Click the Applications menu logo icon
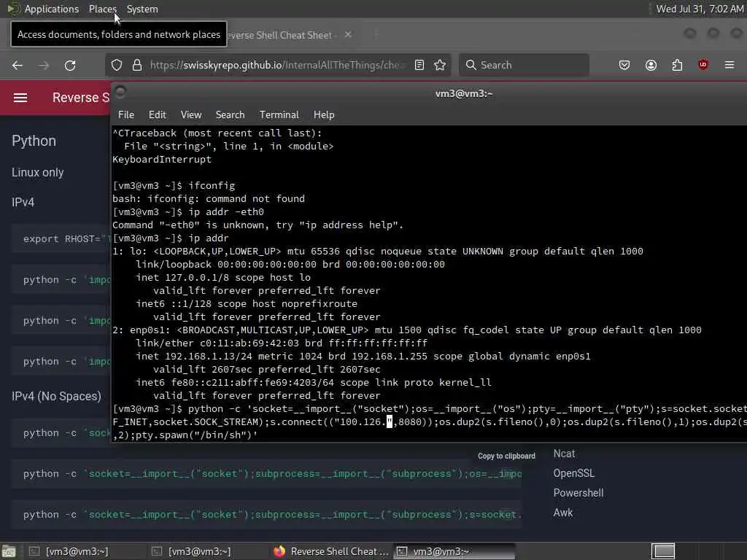Screen dimensions: 747x560 click(x=13, y=9)
